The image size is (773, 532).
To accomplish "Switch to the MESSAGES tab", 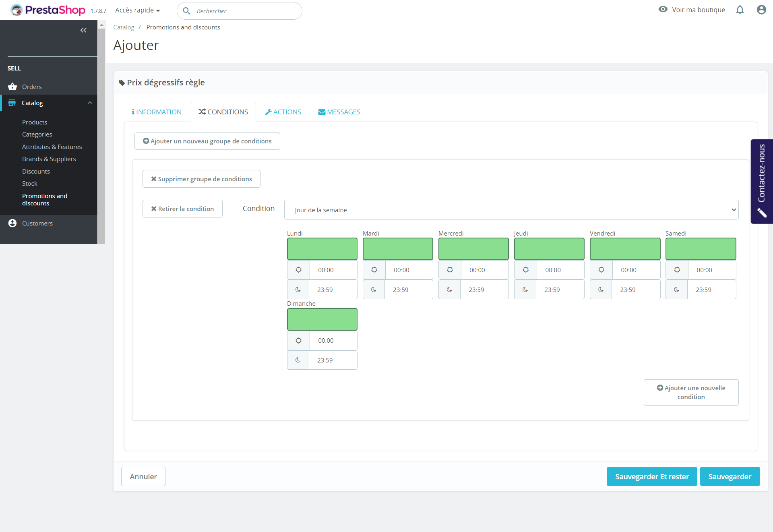I will [x=339, y=112].
